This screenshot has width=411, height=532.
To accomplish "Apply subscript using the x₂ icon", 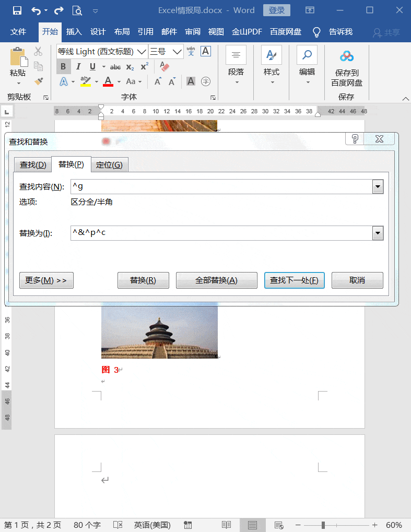I will 130,67.
